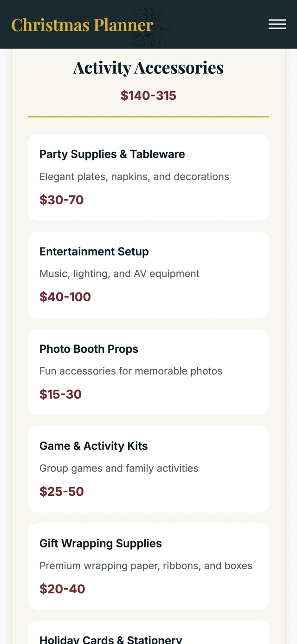The height and width of the screenshot is (644, 297).
Task: Click the $25-50 Game Kits price
Action: pos(62,491)
